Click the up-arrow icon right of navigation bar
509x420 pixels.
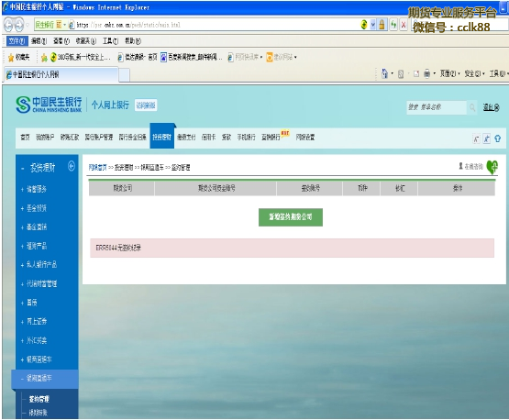click(497, 138)
